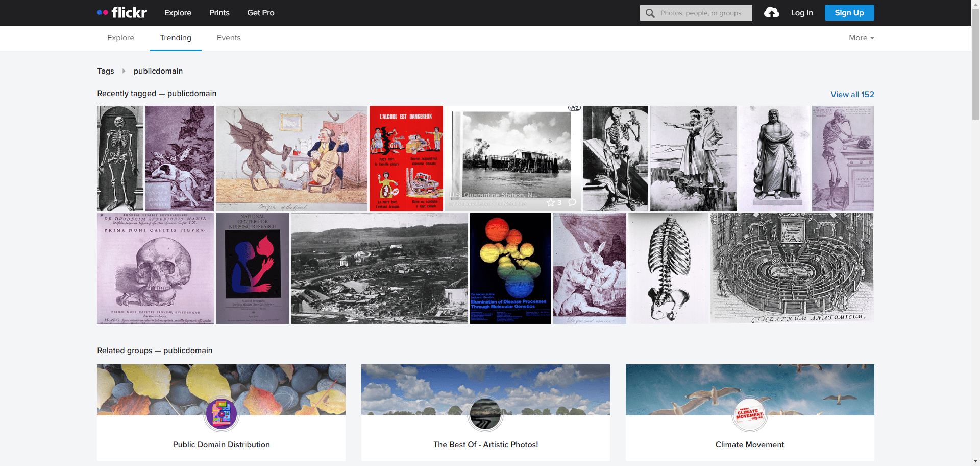980x466 pixels.
Task: Switch to the Events tab
Action: 228,38
